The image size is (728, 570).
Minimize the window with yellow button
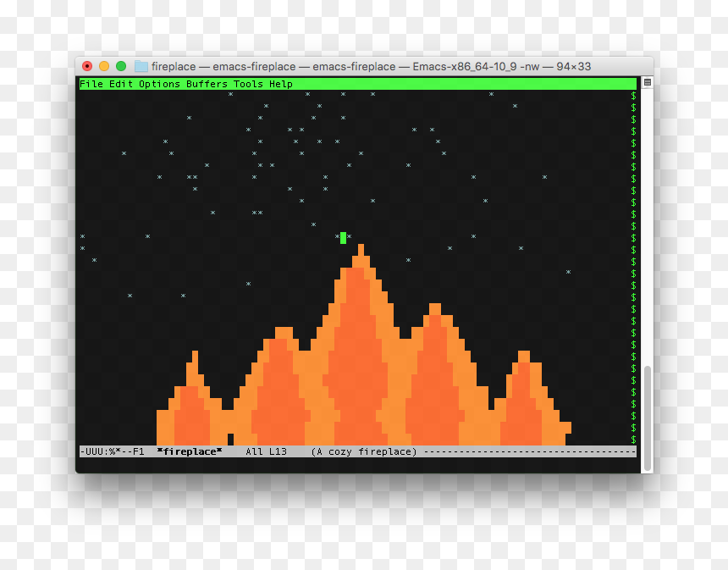click(104, 66)
